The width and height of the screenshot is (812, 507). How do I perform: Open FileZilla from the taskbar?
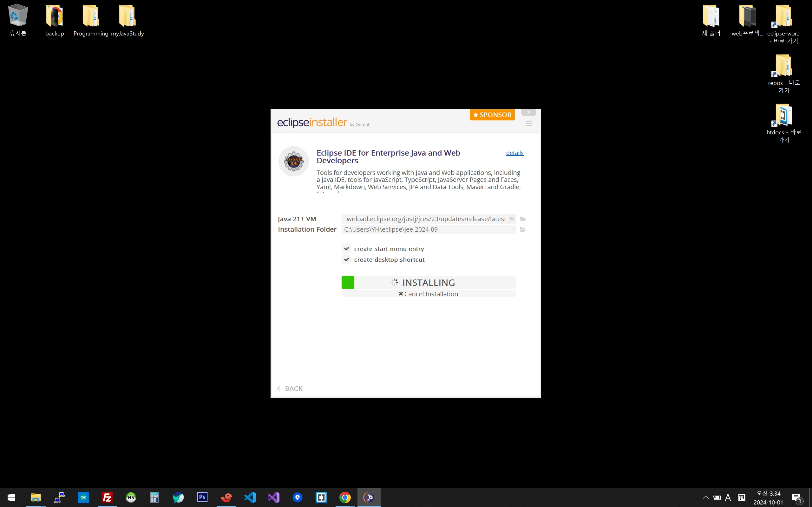coord(107,497)
